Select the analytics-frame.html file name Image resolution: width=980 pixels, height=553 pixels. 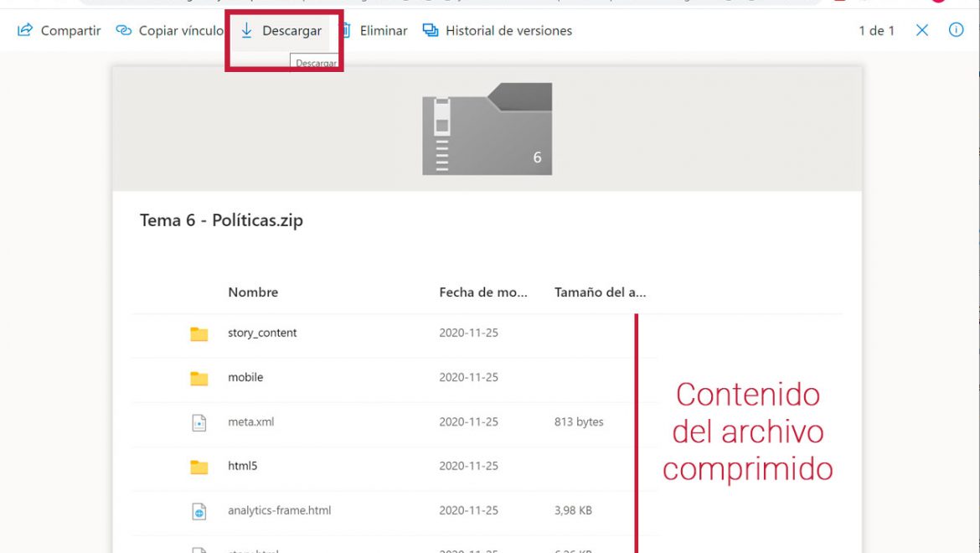[280, 510]
